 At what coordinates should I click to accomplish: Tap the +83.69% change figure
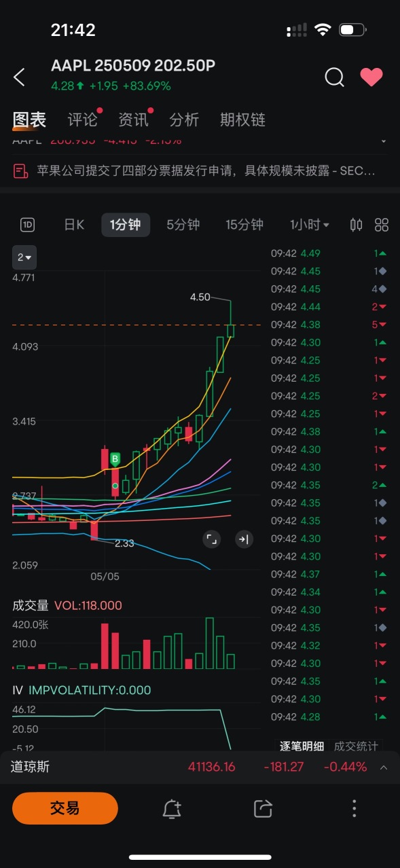147,86
